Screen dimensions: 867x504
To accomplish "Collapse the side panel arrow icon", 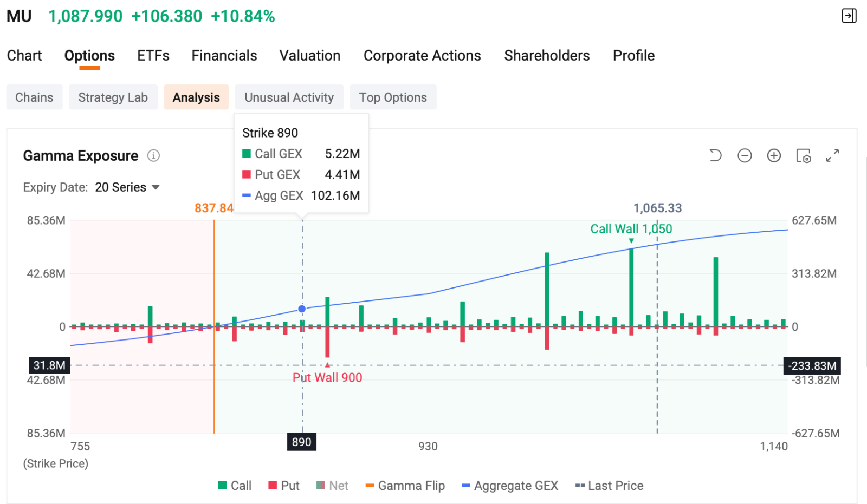I will pyautogui.click(x=849, y=16).
